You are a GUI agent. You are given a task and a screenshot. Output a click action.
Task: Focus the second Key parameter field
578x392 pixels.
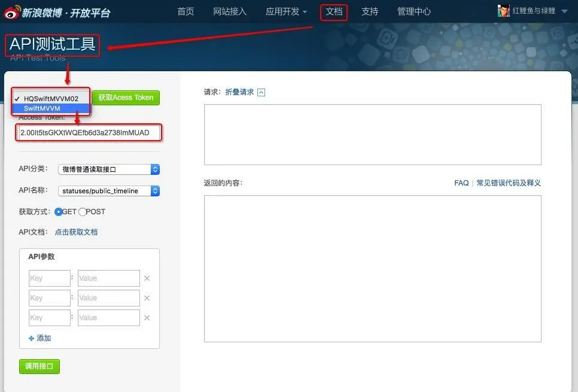tap(50, 298)
